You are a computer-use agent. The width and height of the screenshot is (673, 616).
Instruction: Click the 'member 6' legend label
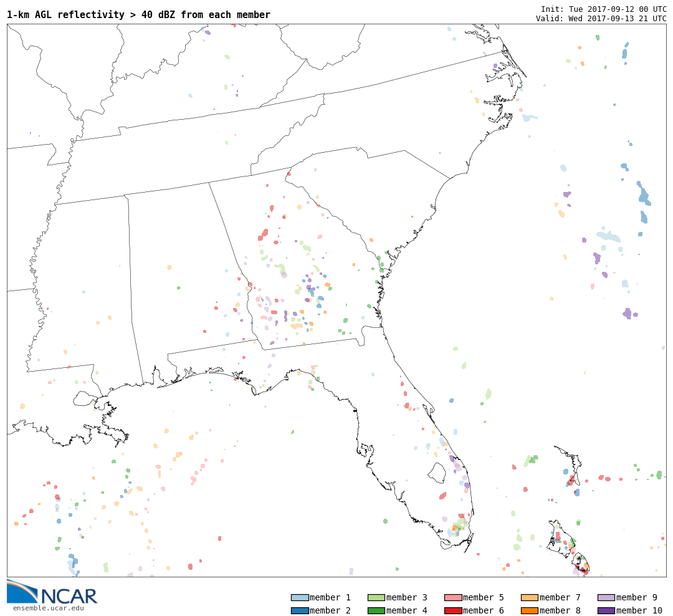pos(484,610)
